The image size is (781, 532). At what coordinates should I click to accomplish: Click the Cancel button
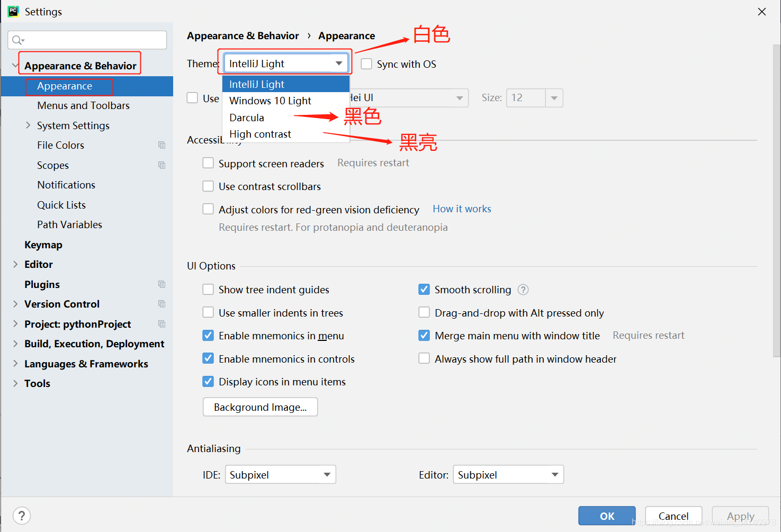674,516
